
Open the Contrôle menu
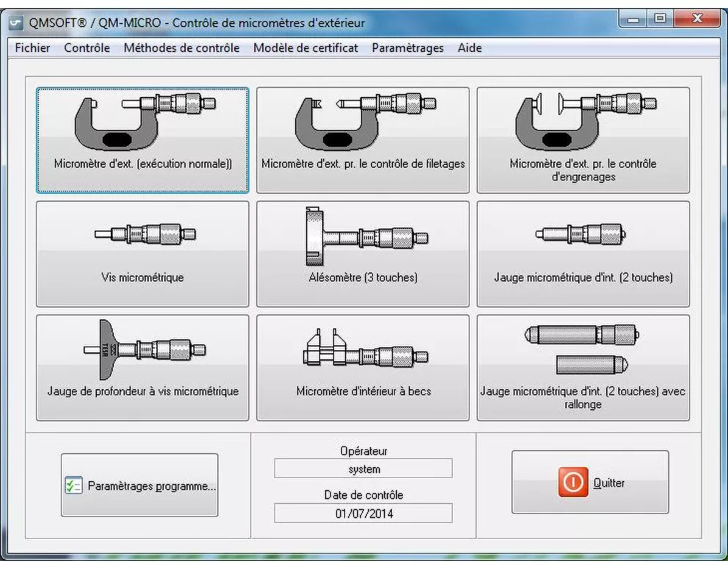(x=87, y=48)
